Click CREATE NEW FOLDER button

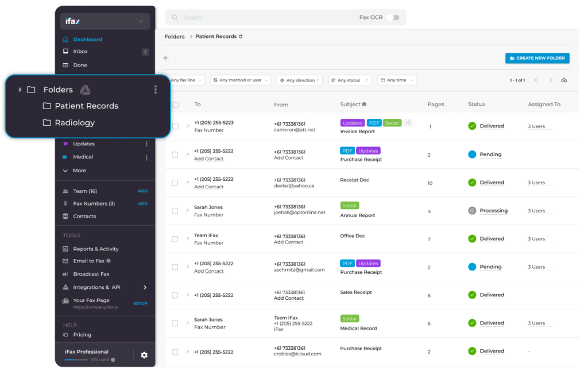537,58
